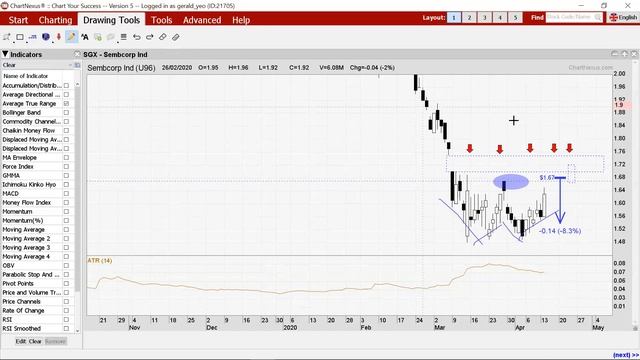Select the rectangle shape tool
Image resolution: width=640 pixels, height=360 pixels.
click(20, 37)
